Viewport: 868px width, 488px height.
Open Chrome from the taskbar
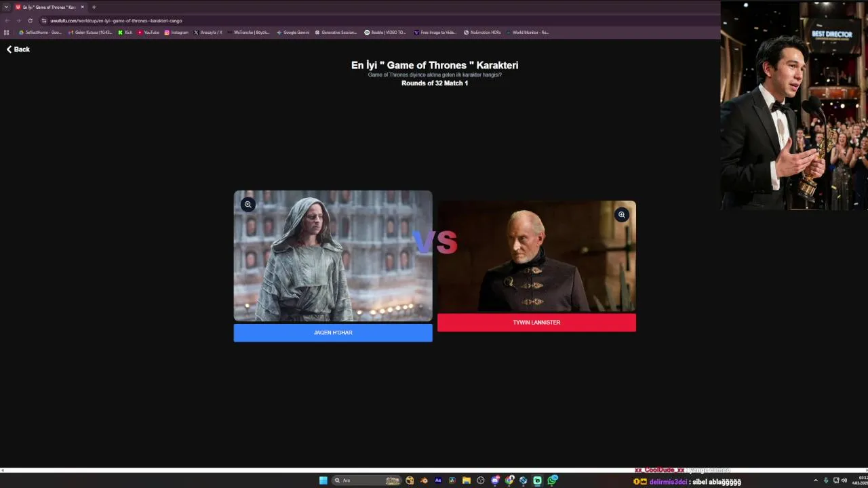click(509, 481)
